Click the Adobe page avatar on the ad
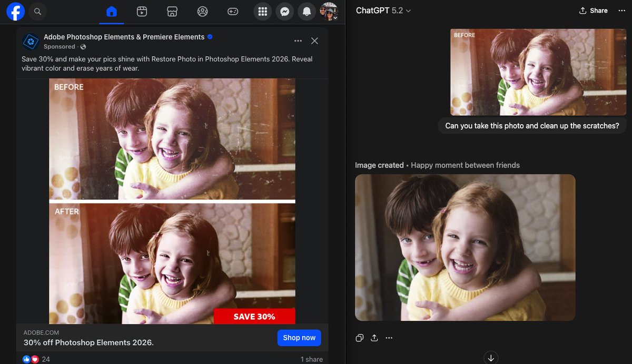The height and width of the screenshot is (364, 632). [31, 41]
